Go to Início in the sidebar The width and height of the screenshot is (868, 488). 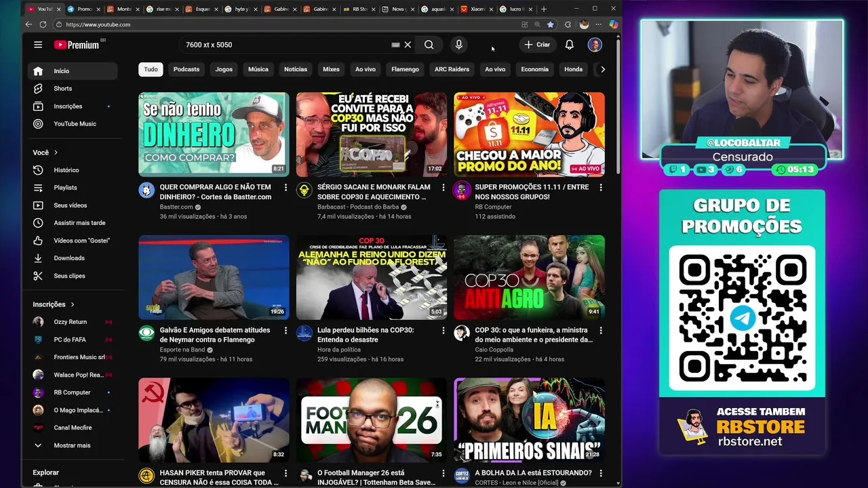(73, 70)
